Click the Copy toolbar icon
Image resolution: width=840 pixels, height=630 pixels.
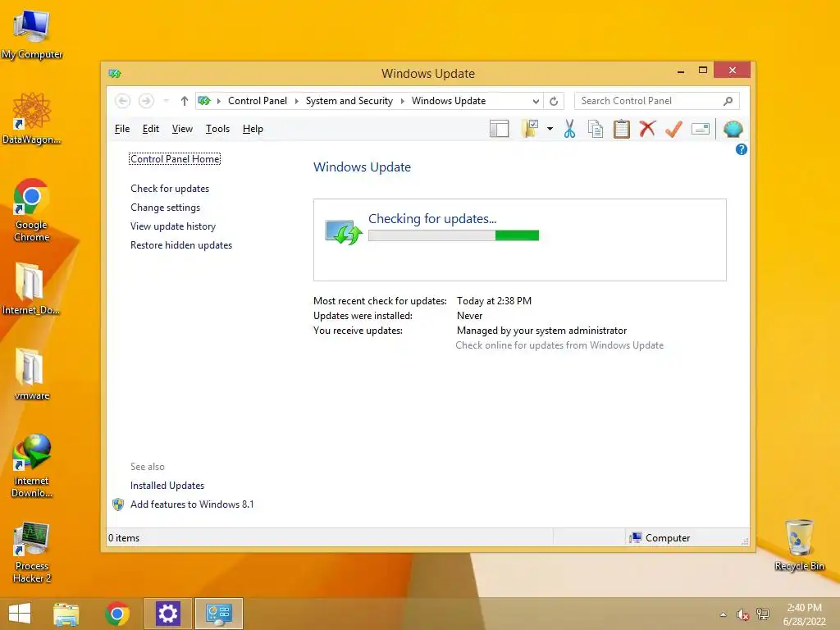coord(596,129)
